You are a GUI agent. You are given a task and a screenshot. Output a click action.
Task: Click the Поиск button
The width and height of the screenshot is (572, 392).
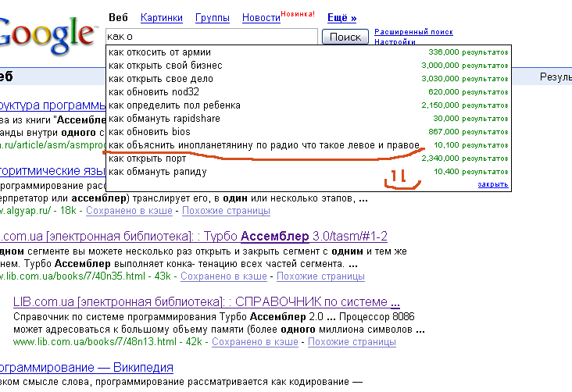(345, 37)
